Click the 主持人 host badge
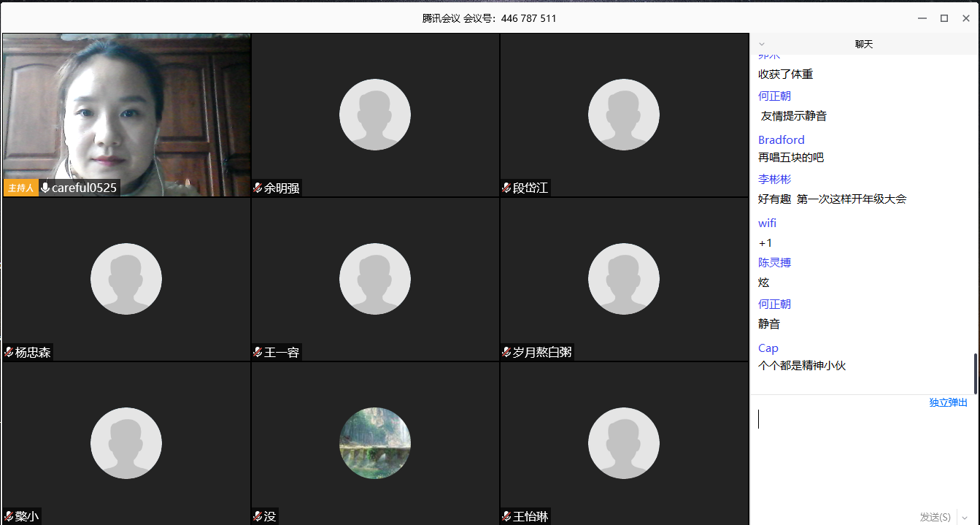The width and height of the screenshot is (980, 525). 21,188
